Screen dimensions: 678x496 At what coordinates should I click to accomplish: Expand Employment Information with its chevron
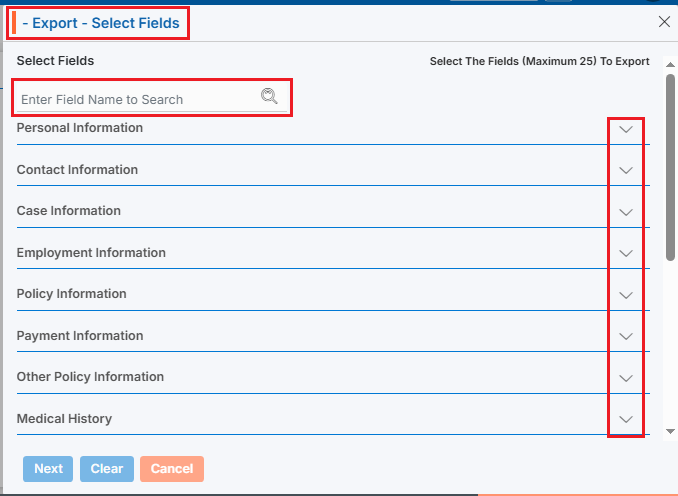click(x=626, y=254)
